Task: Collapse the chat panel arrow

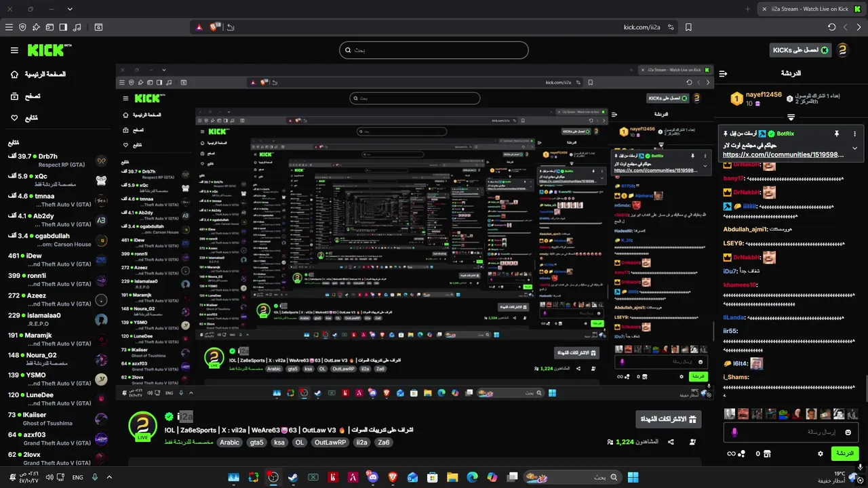Action: 723,73
